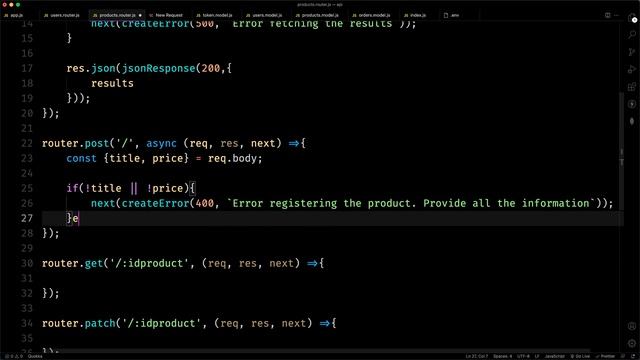Click the 'const' keyword on line 23
The height and width of the screenshot is (360, 640).
(82, 158)
